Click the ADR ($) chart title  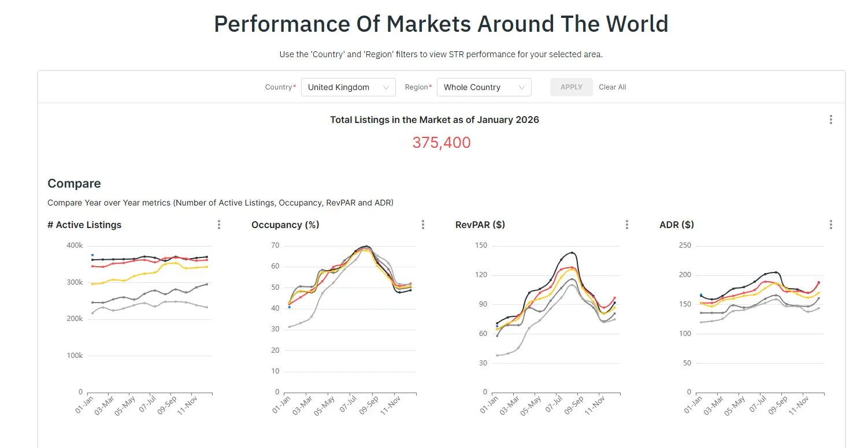677,225
